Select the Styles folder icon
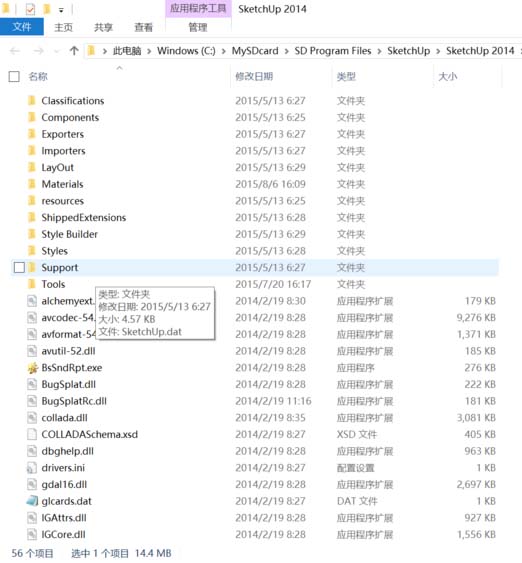Viewport: 522px width, 563px height. click(x=32, y=251)
